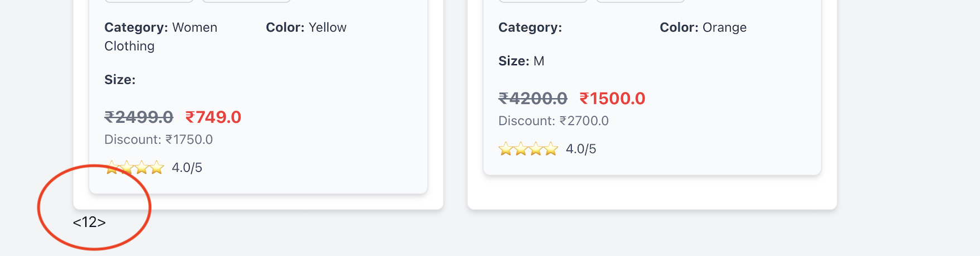Click the 4.0/5 score on Orange product
Image resolution: width=980 pixels, height=256 pixels.
pos(581,149)
